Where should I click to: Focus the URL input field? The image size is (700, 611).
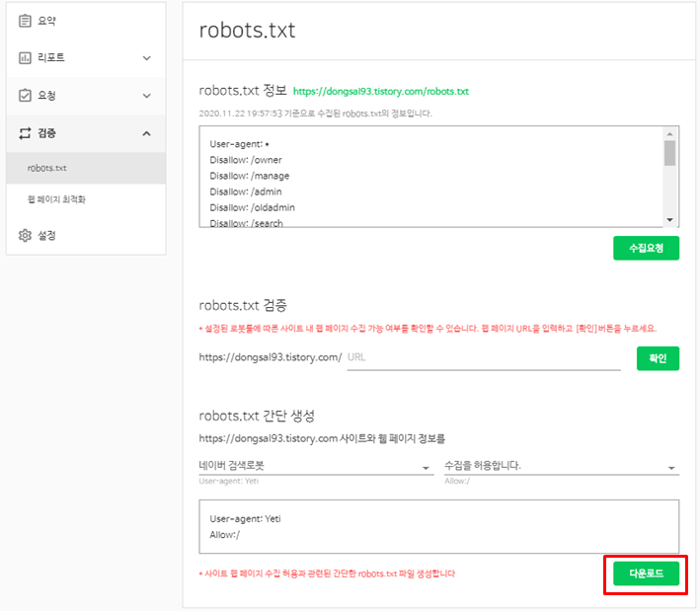484,357
